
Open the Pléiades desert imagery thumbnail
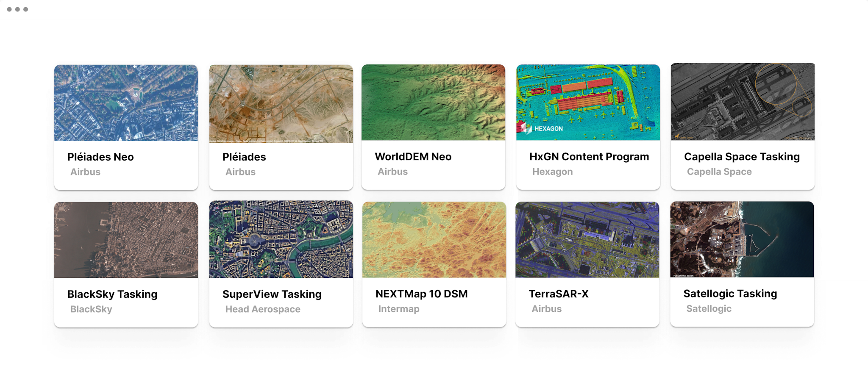281,104
